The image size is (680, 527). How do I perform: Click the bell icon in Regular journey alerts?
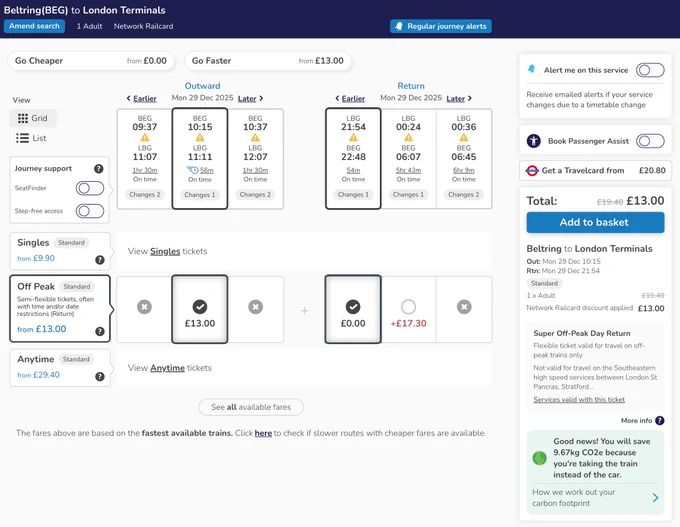tap(399, 26)
